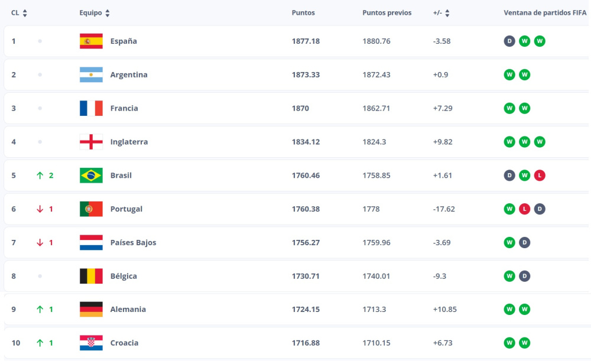
Task: Open the Francia team link
Action: (x=124, y=109)
